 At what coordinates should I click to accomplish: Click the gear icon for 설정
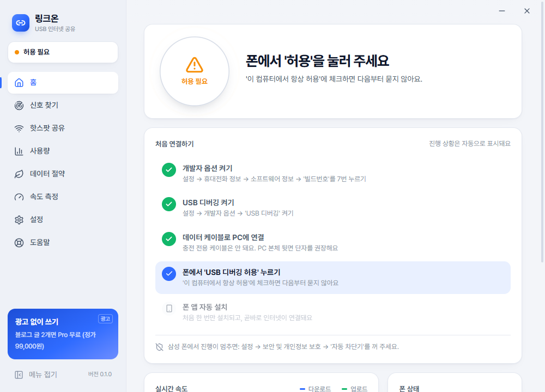tap(19, 220)
